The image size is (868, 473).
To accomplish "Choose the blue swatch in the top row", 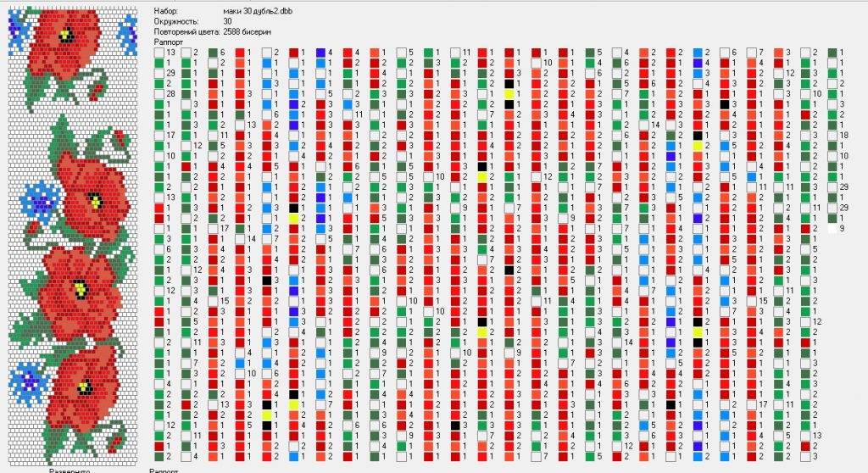I will coord(698,53).
